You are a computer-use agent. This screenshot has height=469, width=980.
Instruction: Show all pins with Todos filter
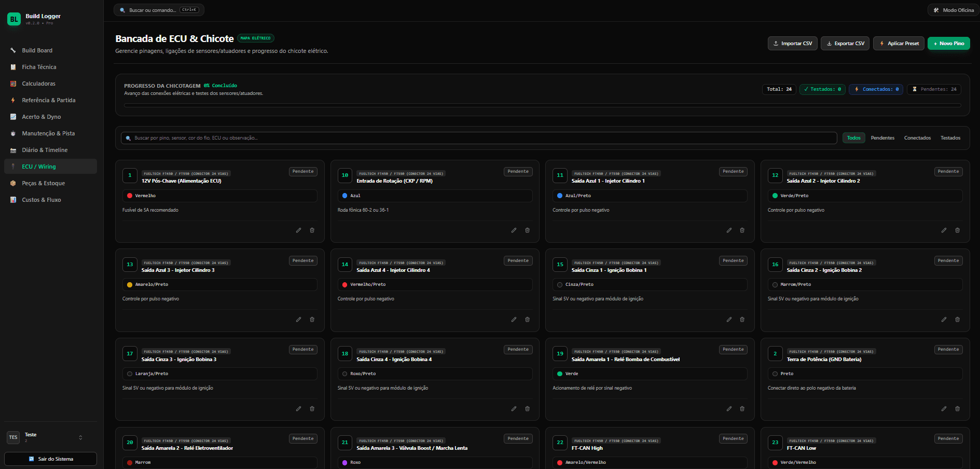(x=853, y=138)
